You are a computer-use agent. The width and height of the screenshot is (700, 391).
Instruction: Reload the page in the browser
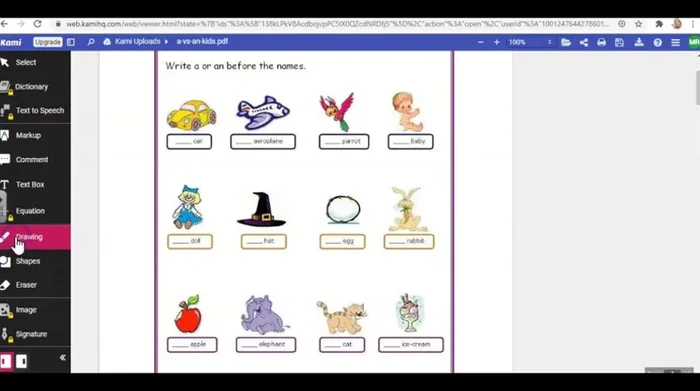coord(38,24)
